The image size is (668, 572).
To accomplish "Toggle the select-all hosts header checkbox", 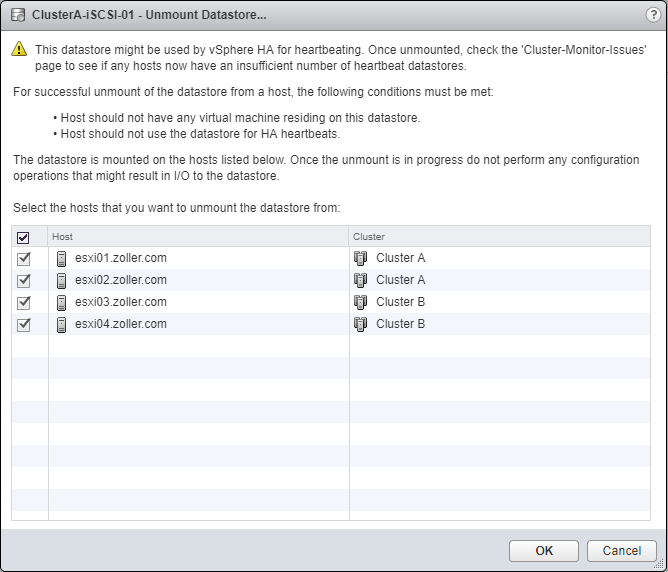I will point(24,237).
